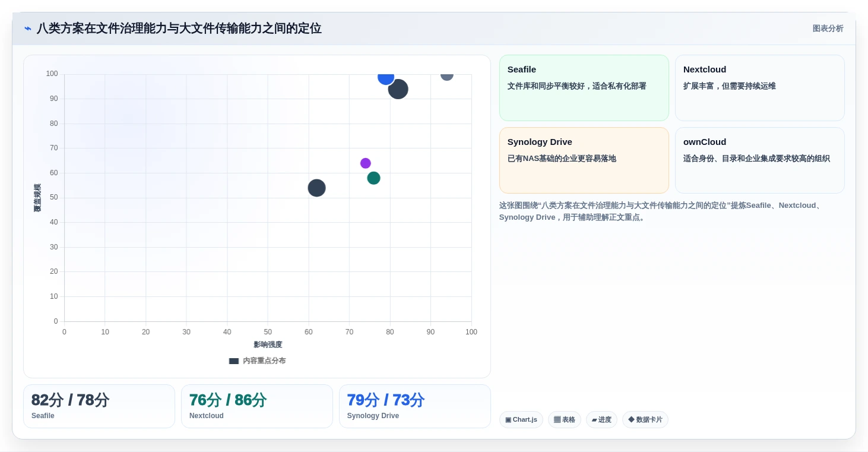Select the 进度 tag
Viewport: 868px width, 452px height.
coord(601,419)
